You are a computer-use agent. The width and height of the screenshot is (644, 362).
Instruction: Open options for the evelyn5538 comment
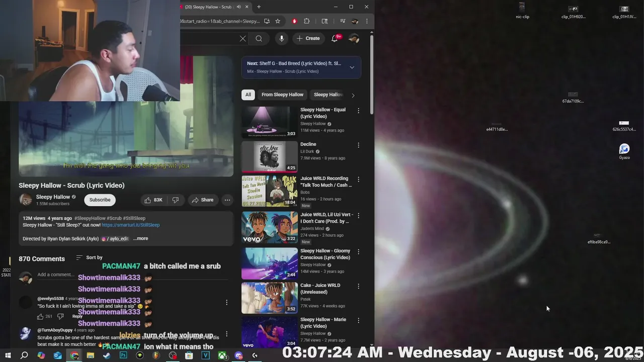coord(226,303)
